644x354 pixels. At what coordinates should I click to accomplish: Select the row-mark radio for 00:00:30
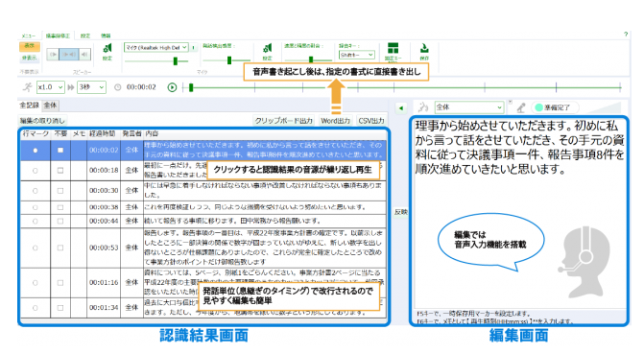pyautogui.click(x=36, y=191)
